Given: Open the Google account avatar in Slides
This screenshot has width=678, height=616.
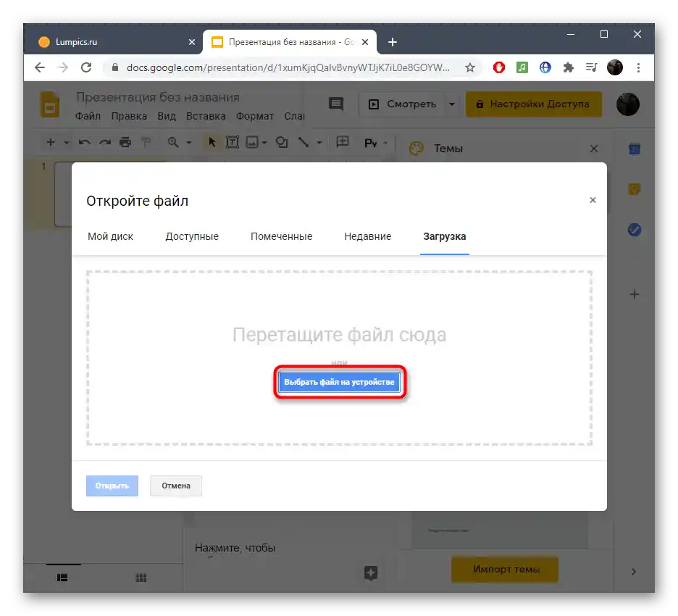Looking at the screenshot, I should 628,104.
